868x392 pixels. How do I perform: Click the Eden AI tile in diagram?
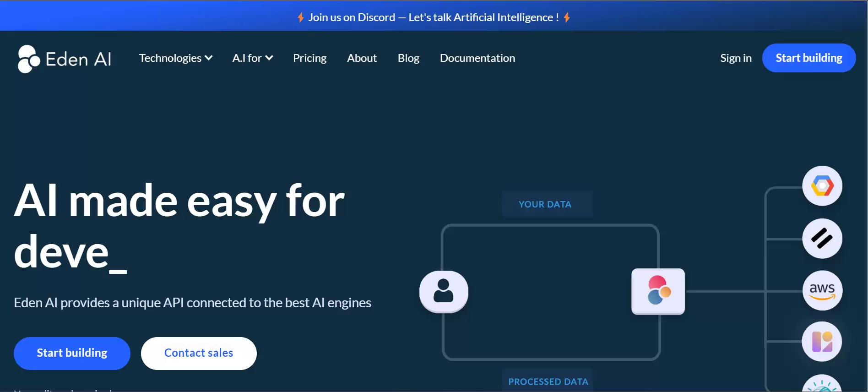coord(658,291)
